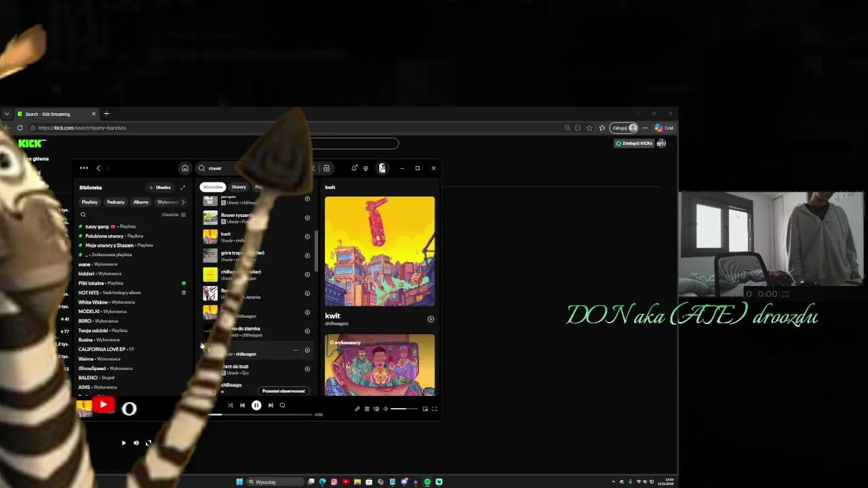This screenshot has height=488, width=868.
Task: Open the 'kwit' track in search results
Action: (x=256, y=237)
